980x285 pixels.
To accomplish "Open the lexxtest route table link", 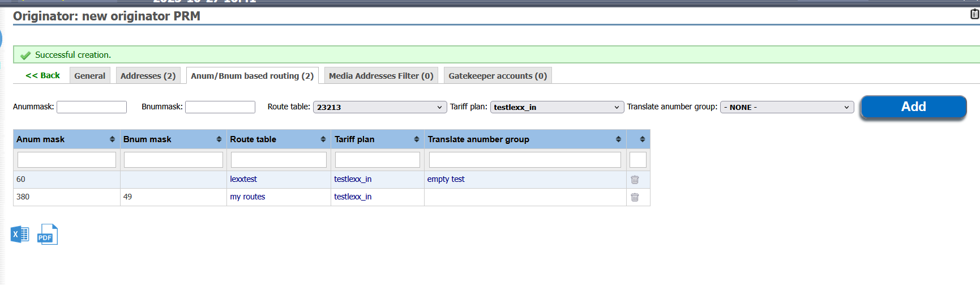I will click(x=243, y=179).
